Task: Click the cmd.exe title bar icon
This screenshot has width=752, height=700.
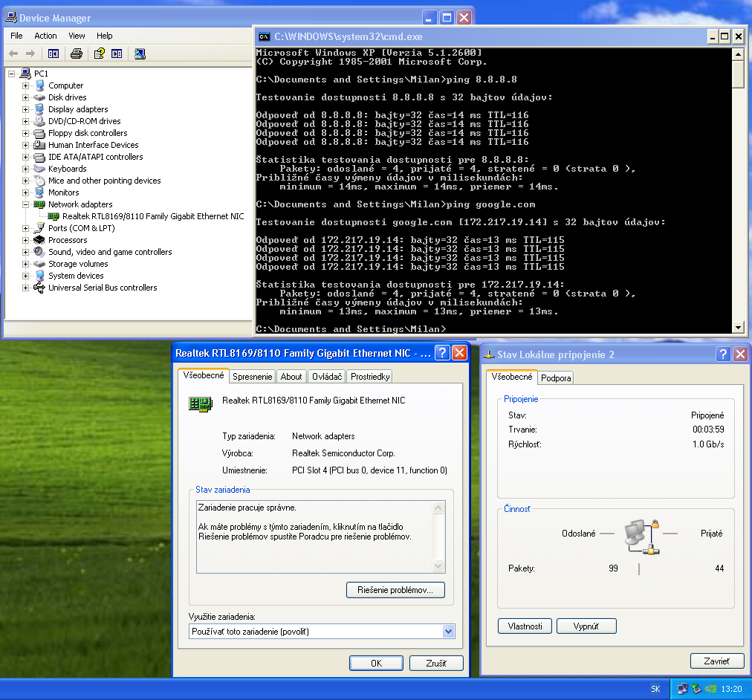Action: [264, 37]
